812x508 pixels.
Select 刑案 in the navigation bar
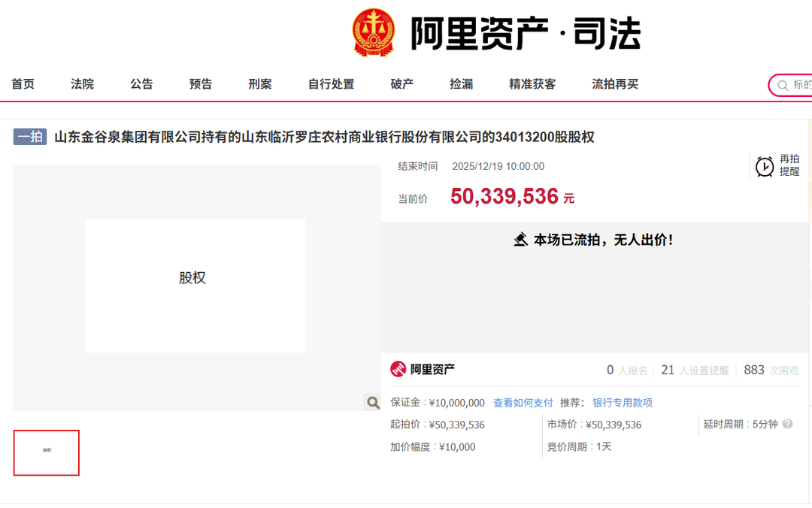(260, 84)
